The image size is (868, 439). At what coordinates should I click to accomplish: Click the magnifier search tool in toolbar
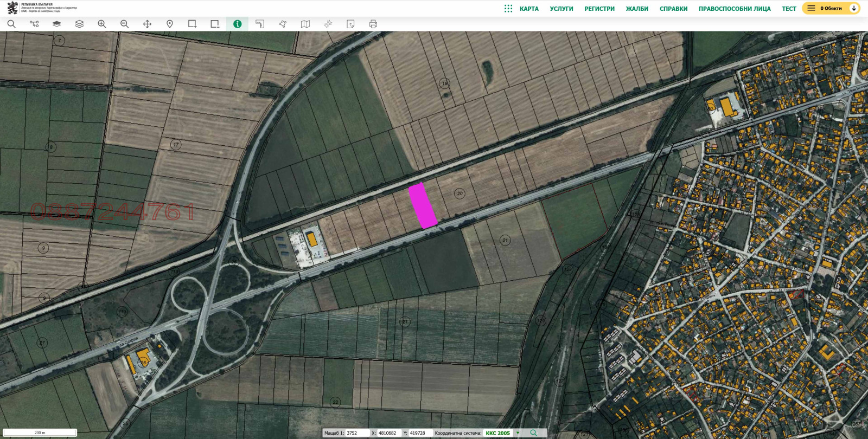coord(11,24)
